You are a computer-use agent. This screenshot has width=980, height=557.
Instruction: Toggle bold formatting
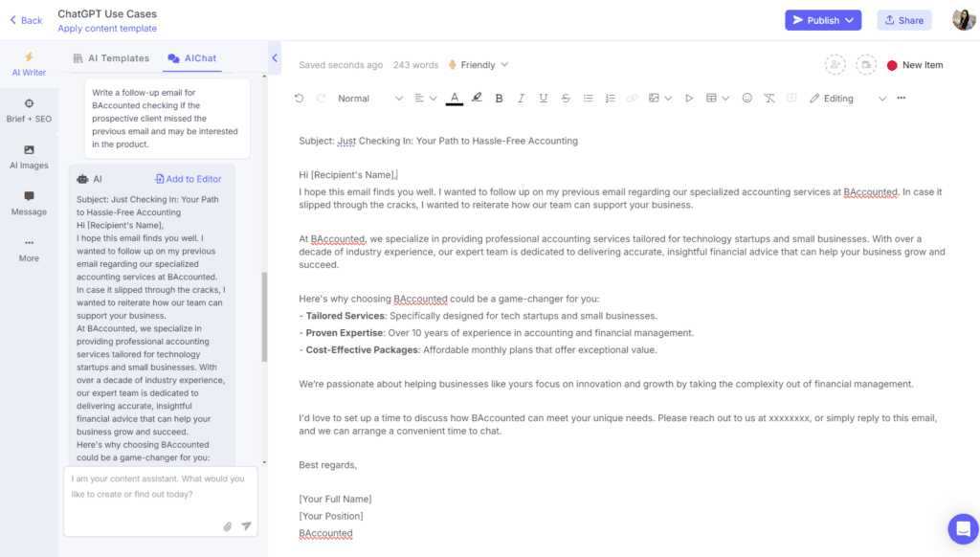pyautogui.click(x=499, y=99)
